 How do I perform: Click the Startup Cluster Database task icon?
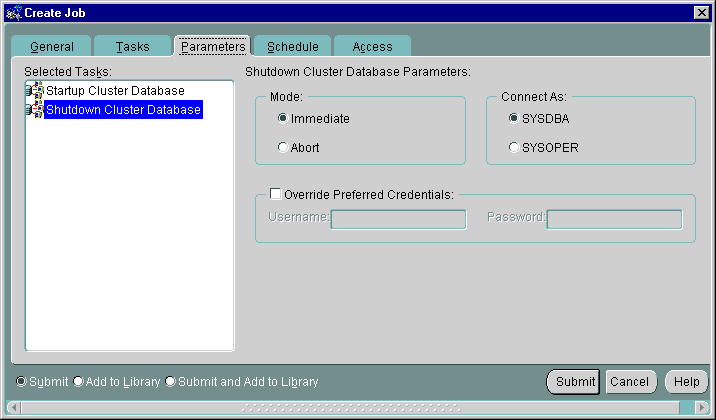click(35, 91)
